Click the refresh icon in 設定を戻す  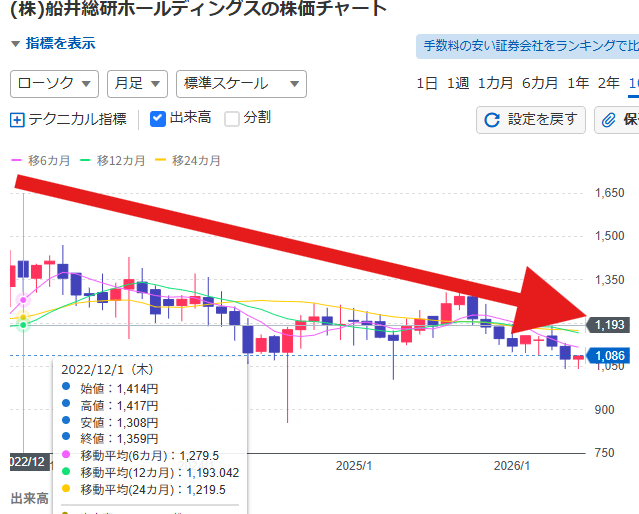[x=492, y=120]
